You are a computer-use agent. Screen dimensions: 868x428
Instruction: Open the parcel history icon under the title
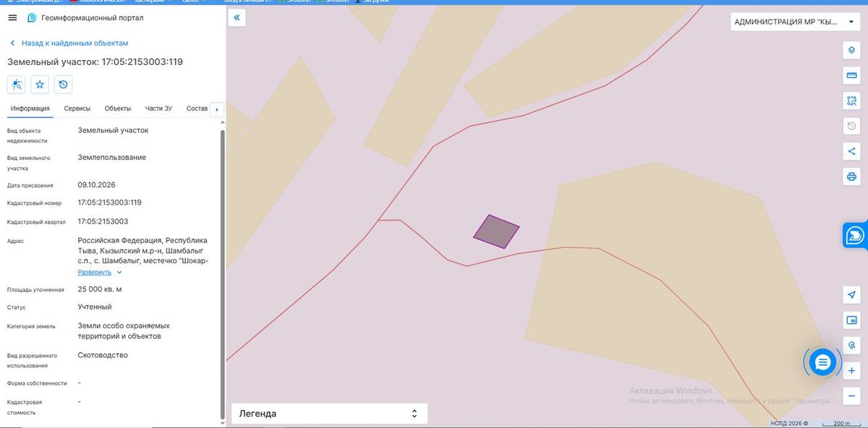pos(64,85)
